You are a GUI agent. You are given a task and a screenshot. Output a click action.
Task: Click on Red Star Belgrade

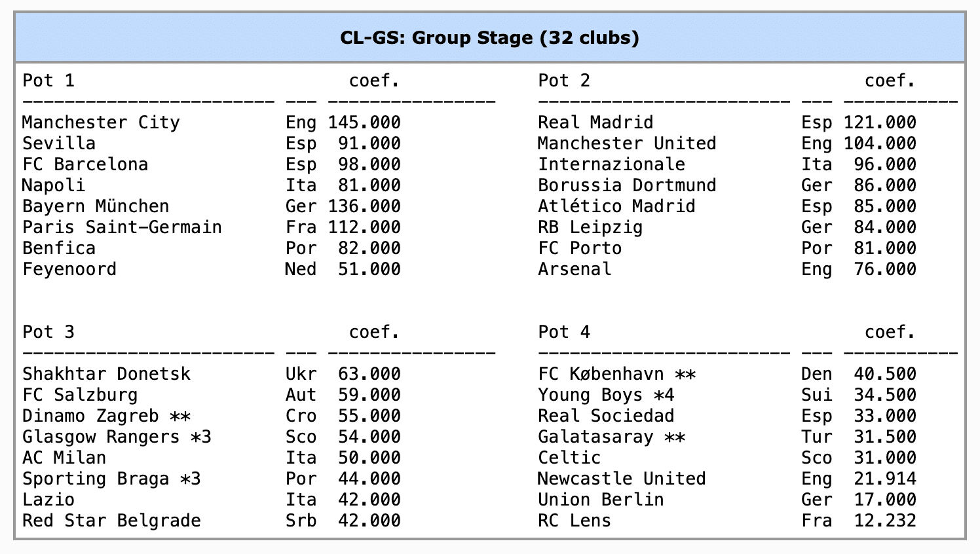[111, 521]
